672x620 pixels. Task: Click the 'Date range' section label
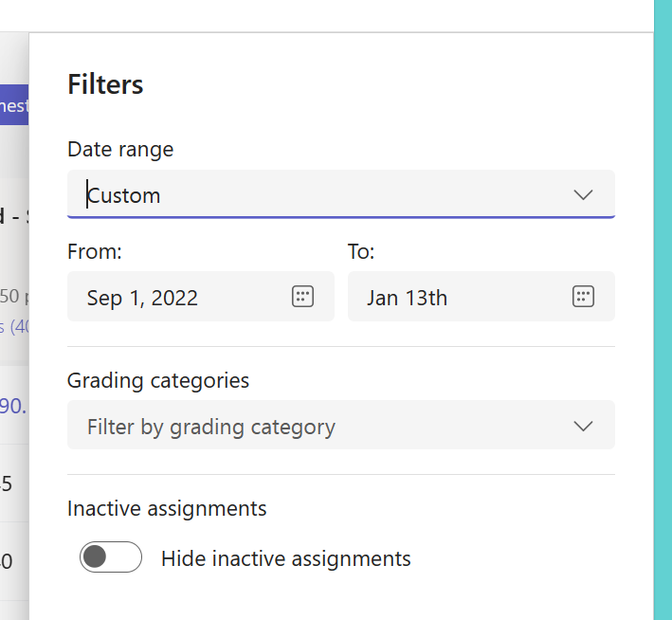click(x=120, y=149)
